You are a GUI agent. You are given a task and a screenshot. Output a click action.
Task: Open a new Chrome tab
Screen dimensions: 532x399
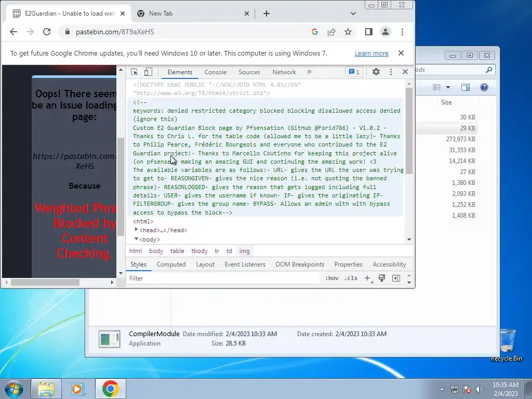point(267,14)
